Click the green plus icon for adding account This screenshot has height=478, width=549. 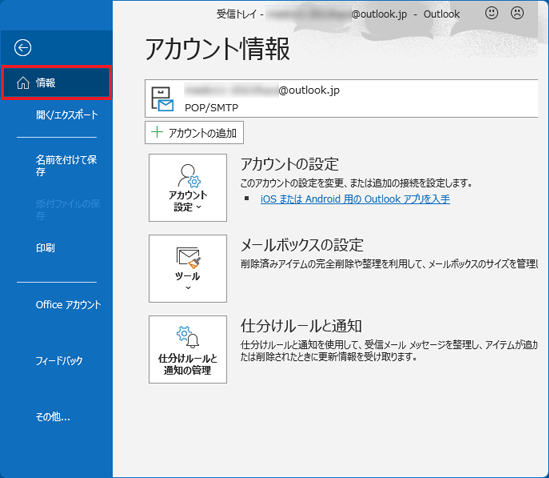click(157, 132)
